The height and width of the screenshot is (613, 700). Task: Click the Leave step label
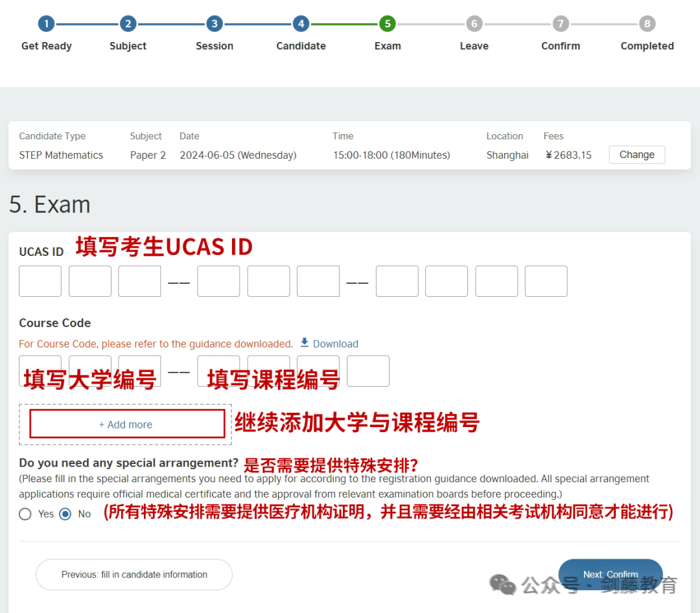coord(474,46)
